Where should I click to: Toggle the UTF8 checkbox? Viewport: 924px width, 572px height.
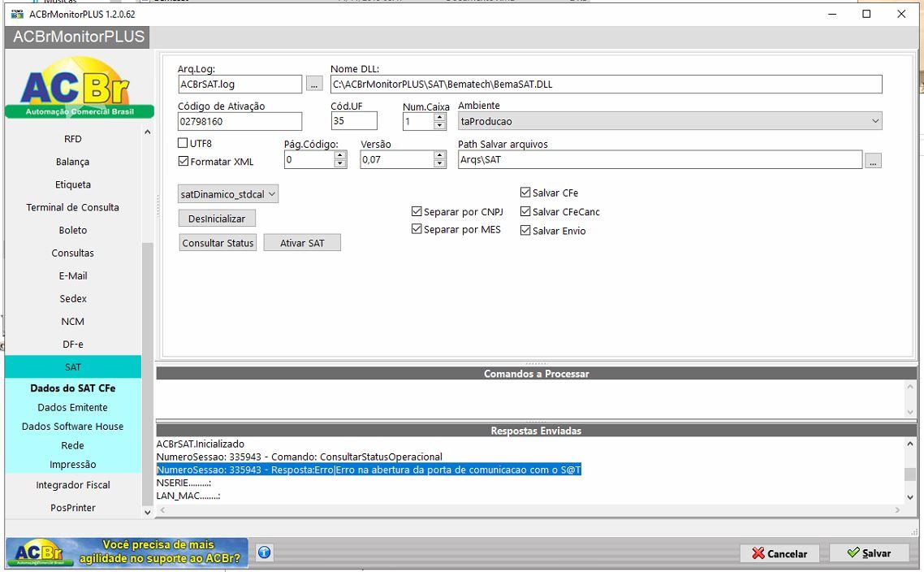pyautogui.click(x=183, y=143)
